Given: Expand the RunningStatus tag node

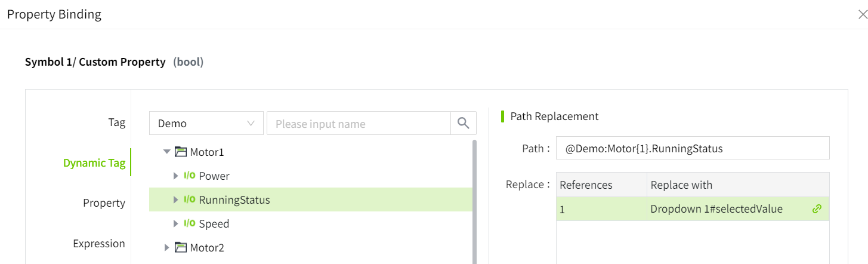Looking at the screenshot, I should click(176, 200).
